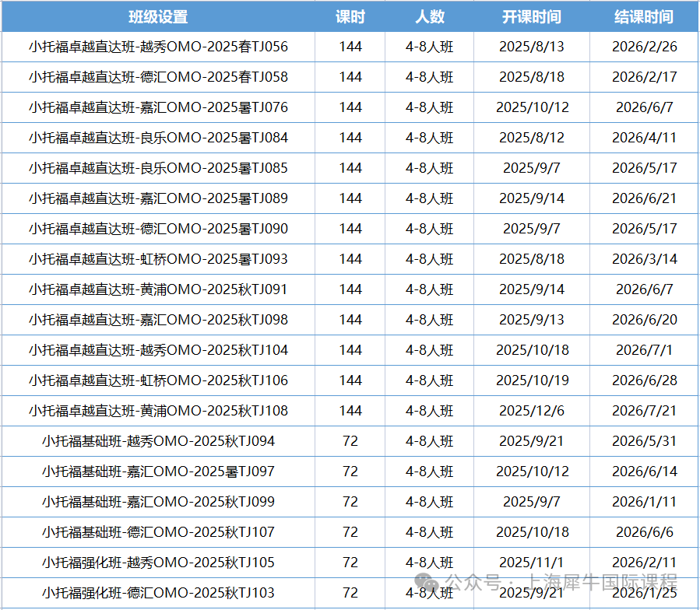The image size is (700, 610).
Task: Select 小托福基础班-嘉汇OMO-2025秋TJ099 cell
Action: click(x=158, y=502)
